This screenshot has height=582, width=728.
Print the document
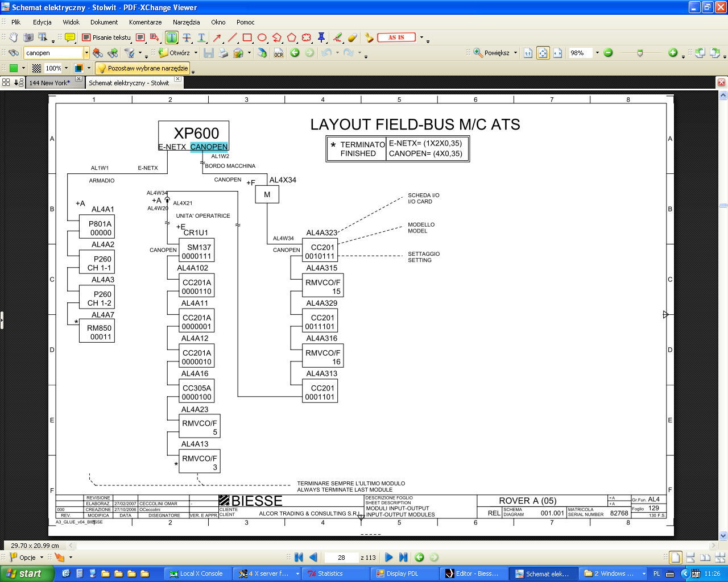click(224, 53)
